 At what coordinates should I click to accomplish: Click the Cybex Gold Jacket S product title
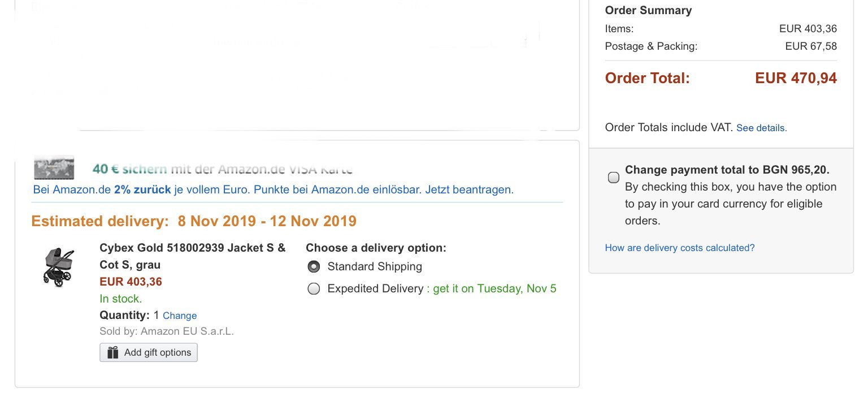tap(192, 256)
